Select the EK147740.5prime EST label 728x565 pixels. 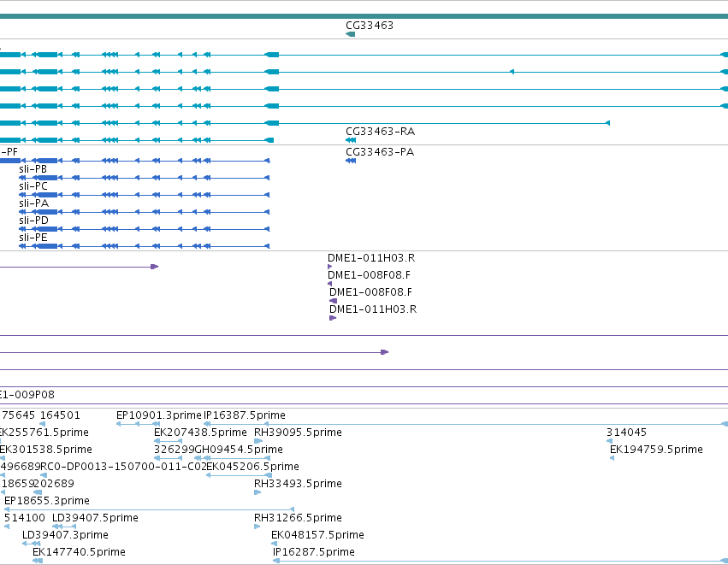[x=79, y=552]
